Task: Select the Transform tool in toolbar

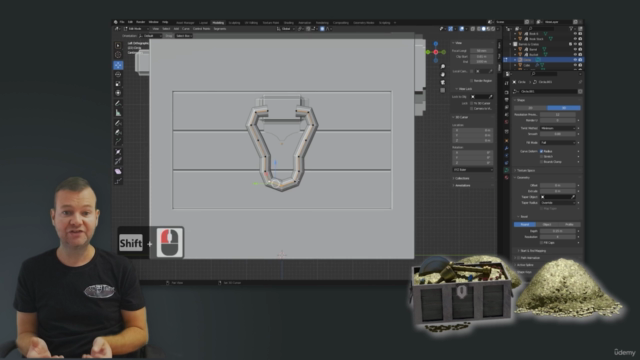Action: click(118, 93)
